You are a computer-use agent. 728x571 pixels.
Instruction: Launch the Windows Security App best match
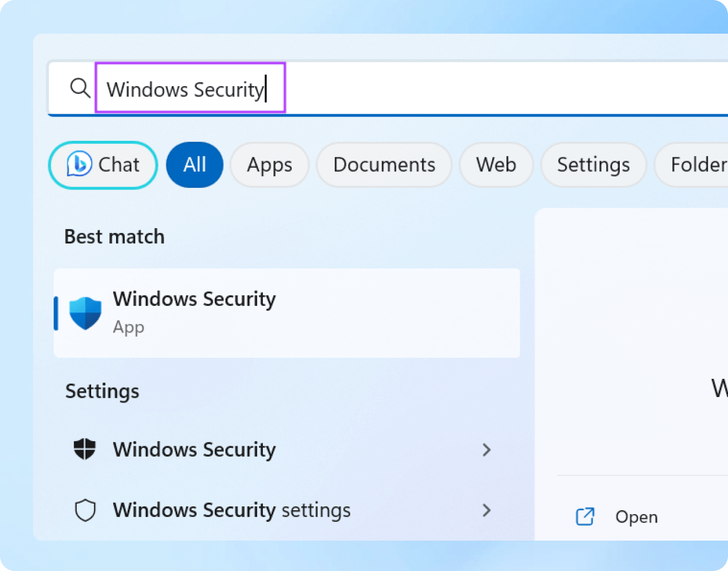click(x=287, y=313)
